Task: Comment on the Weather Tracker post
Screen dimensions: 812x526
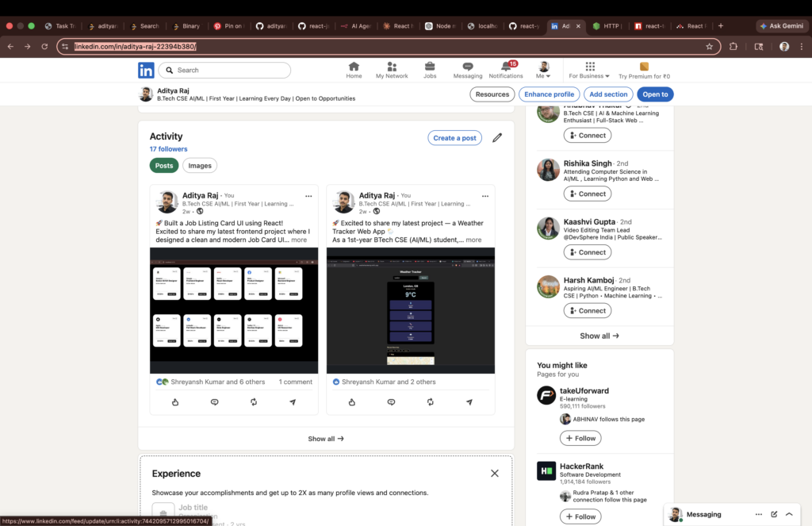Action: pos(391,402)
